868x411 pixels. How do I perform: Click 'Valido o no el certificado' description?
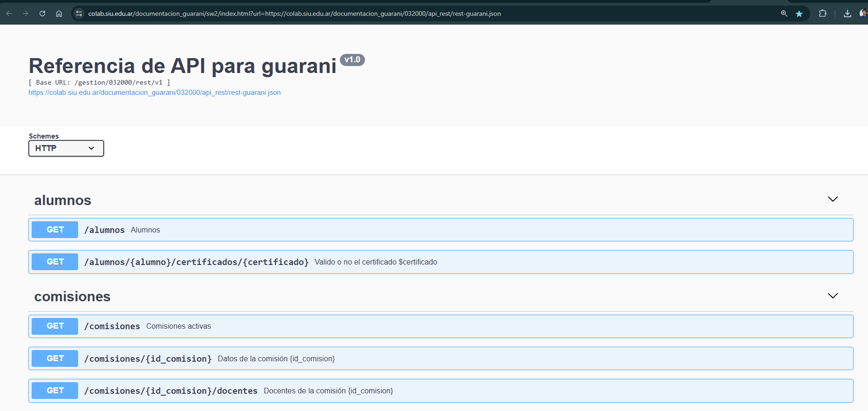click(376, 262)
